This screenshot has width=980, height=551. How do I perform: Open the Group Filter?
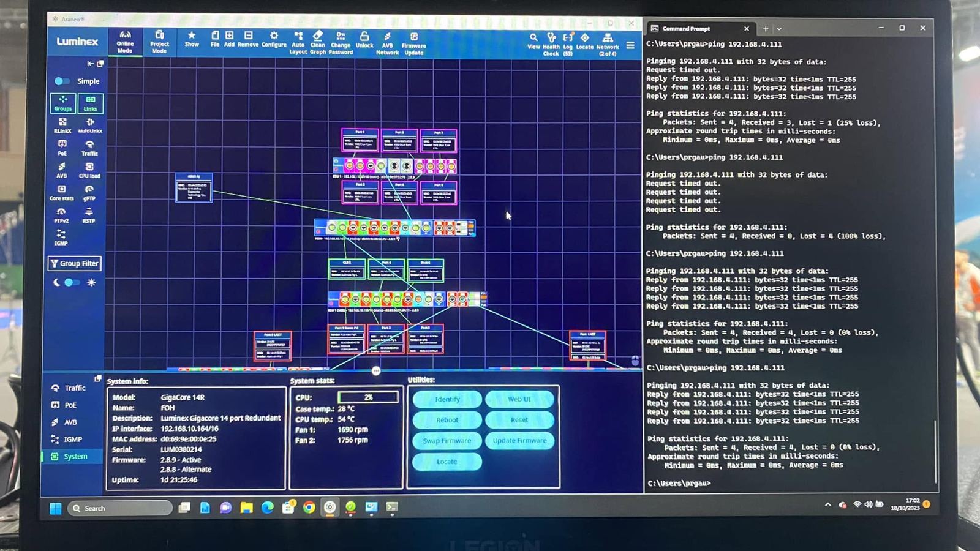coord(75,263)
